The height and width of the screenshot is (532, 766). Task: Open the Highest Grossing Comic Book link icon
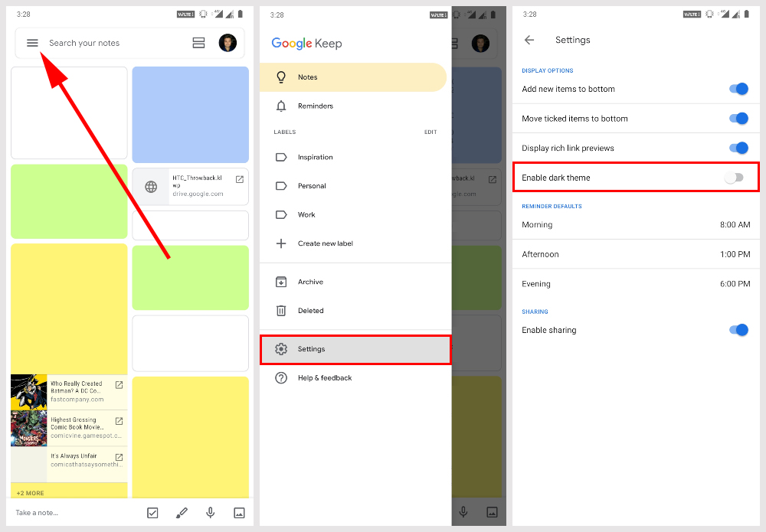click(x=119, y=421)
